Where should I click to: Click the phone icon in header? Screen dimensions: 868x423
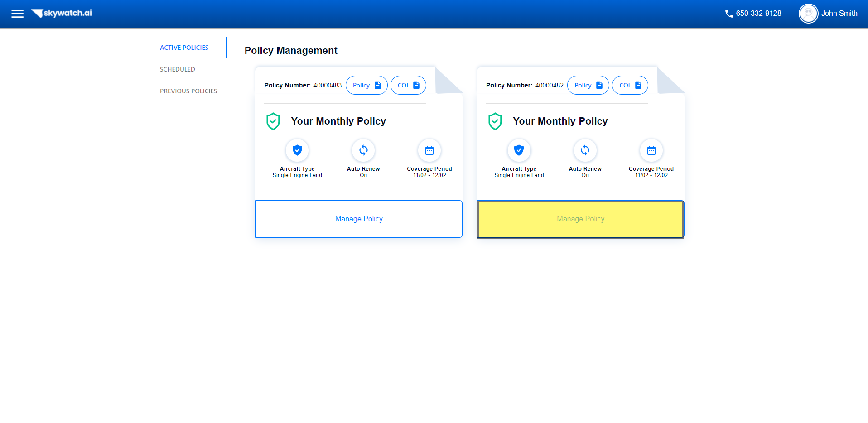pyautogui.click(x=729, y=14)
